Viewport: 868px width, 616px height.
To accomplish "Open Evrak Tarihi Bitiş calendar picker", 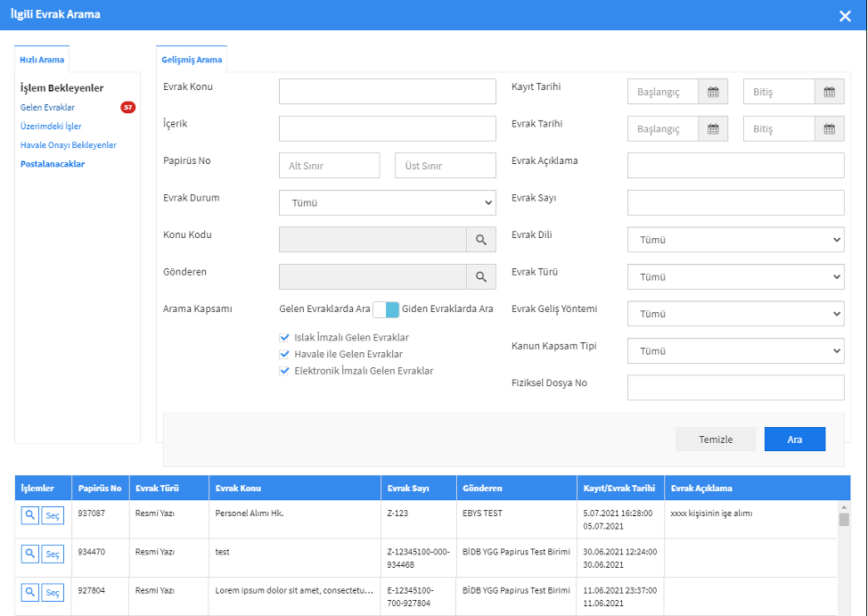I will [x=830, y=129].
